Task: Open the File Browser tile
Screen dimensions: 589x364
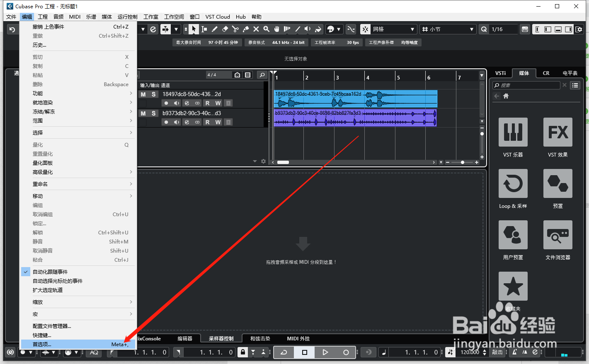Action: (x=558, y=235)
